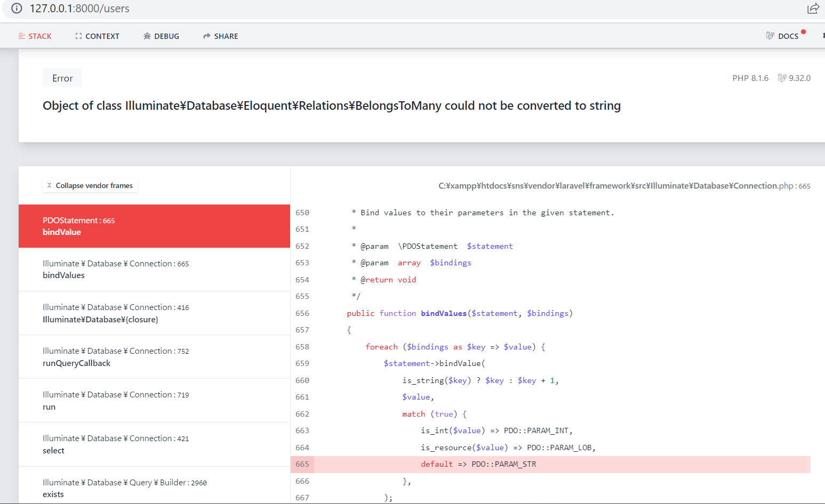Image resolution: width=825 pixels, height=504 pixels.
Task: Click the Laravel 9.32.0 version text
Action: point(799,78)
